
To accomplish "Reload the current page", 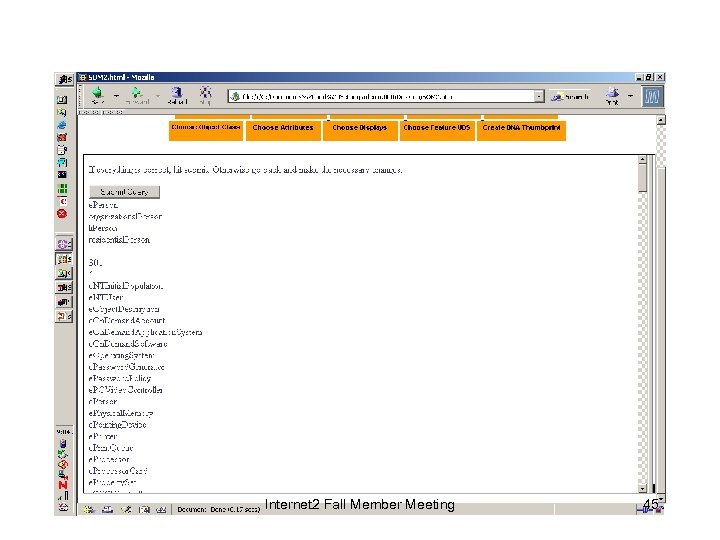I will coord(177,95).
